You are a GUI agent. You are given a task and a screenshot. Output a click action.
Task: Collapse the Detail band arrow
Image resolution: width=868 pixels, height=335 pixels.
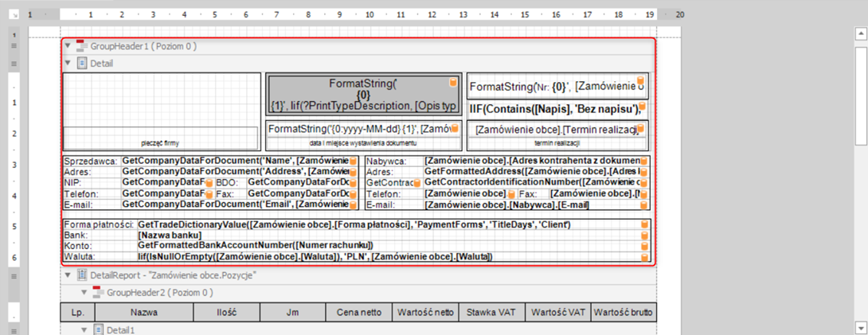pos(68,63)
